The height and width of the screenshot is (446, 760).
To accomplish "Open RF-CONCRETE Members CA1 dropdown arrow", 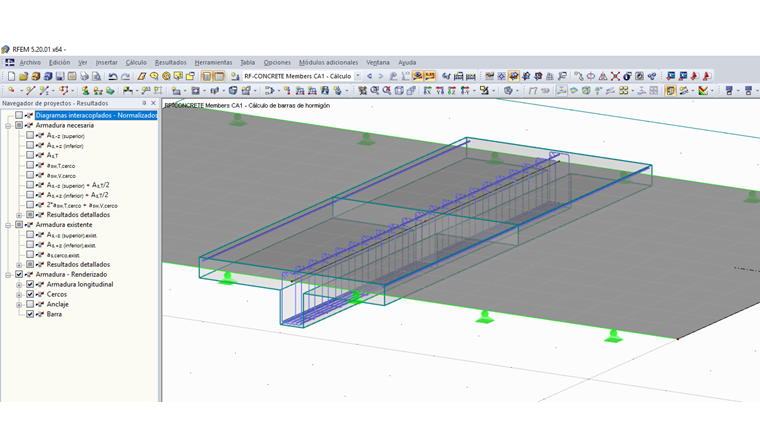I will [358, 76].
